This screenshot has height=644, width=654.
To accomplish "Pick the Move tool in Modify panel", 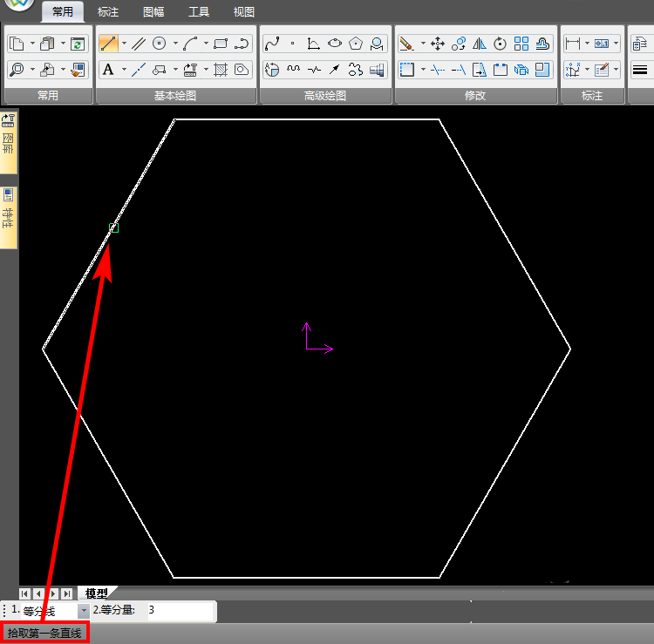I will pos(438,44).
